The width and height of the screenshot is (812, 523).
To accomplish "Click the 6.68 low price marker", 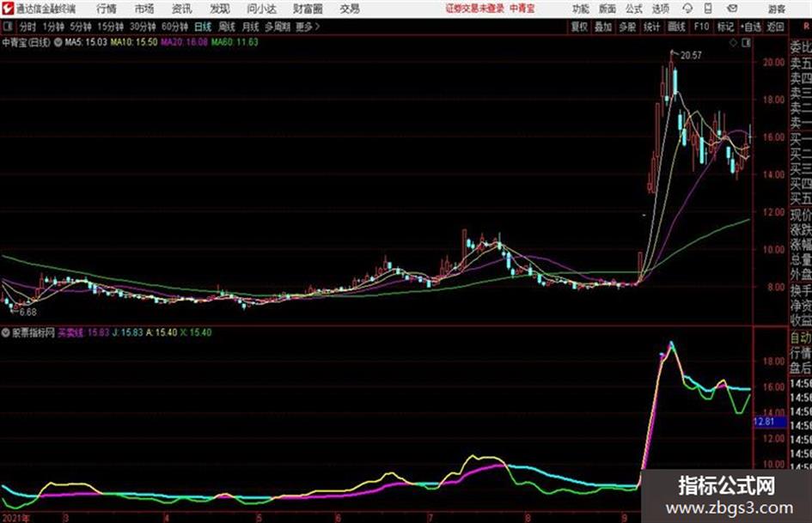I will click(x=28, y=313).
